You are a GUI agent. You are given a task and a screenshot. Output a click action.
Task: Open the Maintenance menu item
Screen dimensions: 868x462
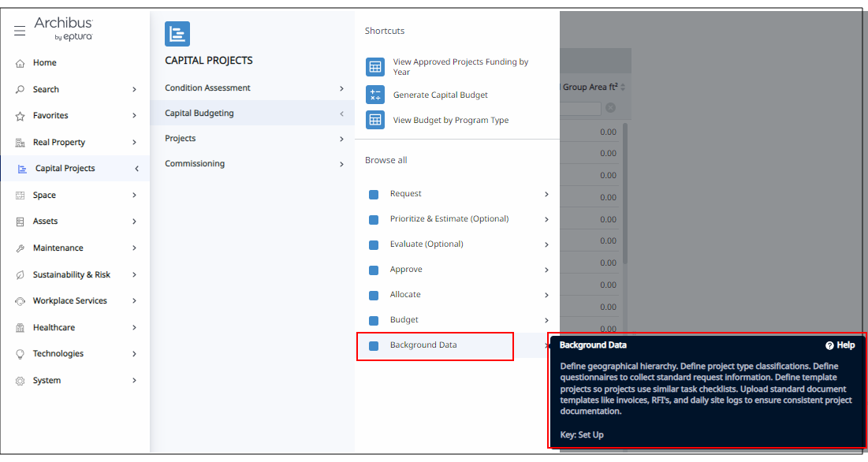pos(58,248)
